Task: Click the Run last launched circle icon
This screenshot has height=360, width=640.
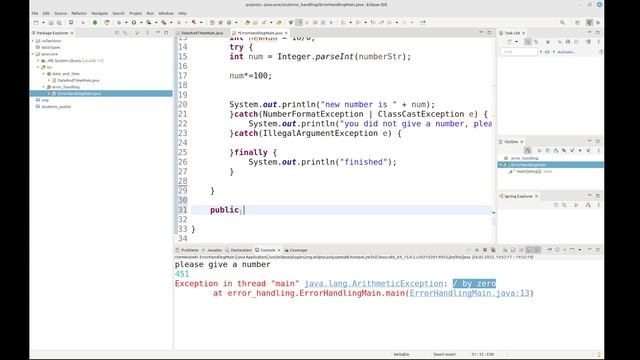Action: pos(133,23)
